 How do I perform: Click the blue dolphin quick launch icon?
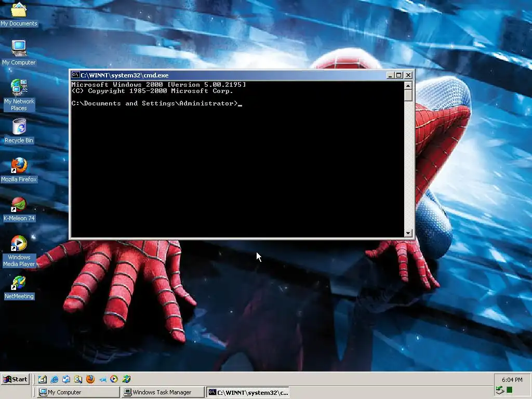[102, 379]
